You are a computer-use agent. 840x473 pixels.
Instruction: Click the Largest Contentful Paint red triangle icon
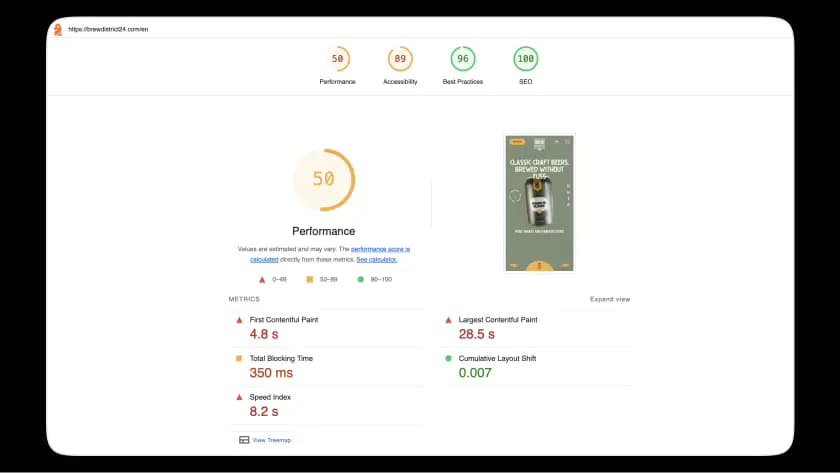[448, 320]
